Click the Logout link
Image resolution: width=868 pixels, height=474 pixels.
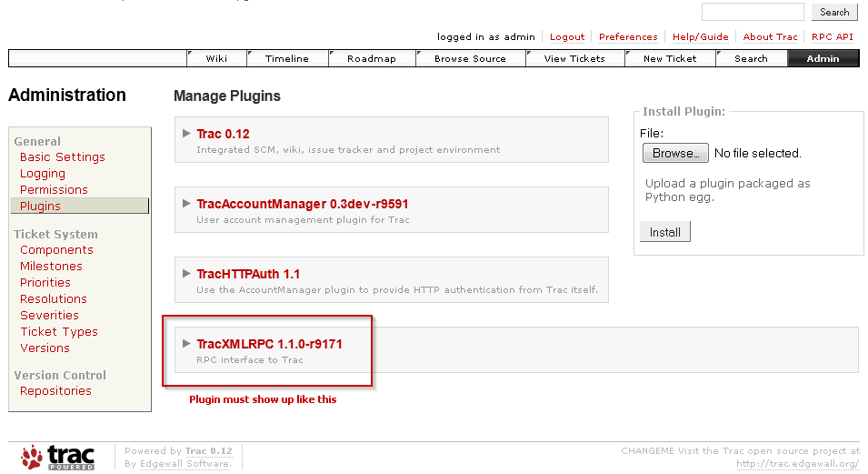(x=567, y=36)
